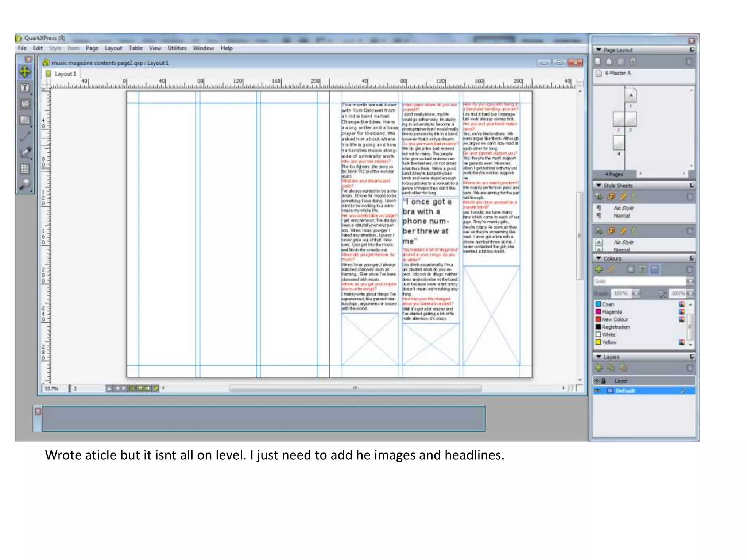Click the page number field in status bar
Screen dimensions: 747x560
[88, 389]
